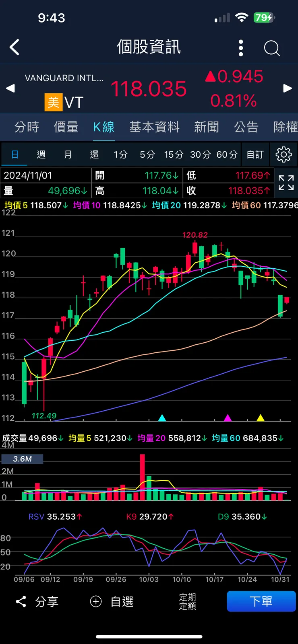This screenshot has width=298, height=644.
Task: Tap the 0.945 price change value
Action: [x=234, y=76]
